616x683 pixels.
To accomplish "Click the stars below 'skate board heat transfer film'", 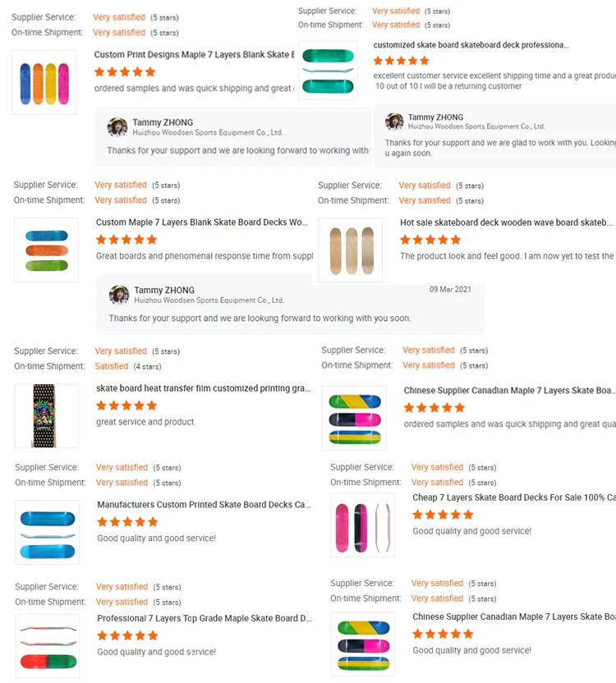I will [126, 406].
